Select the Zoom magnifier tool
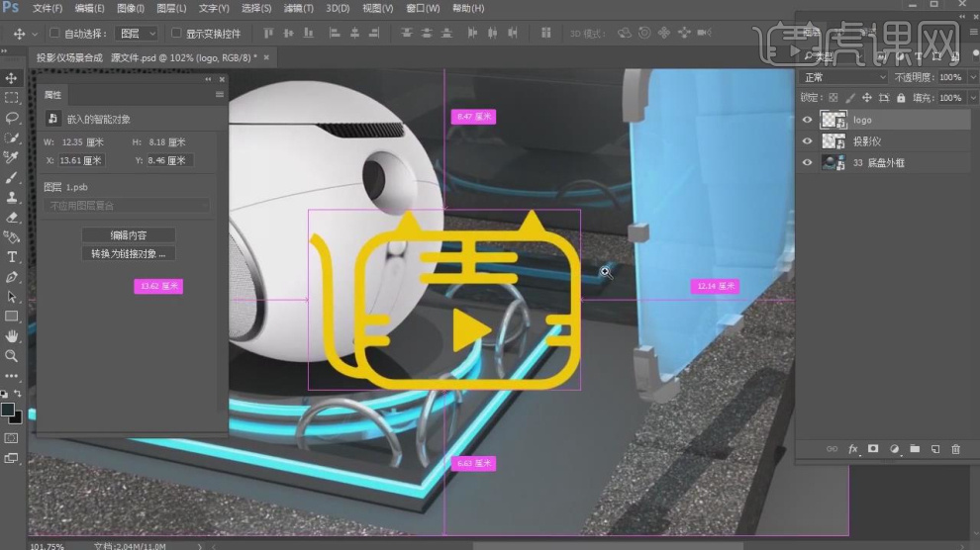Viewport: 980px width, 550px height. (12, 356)
